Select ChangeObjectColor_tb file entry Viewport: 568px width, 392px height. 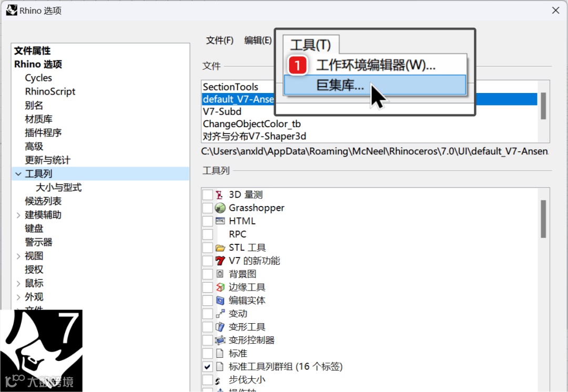point(252,124)
